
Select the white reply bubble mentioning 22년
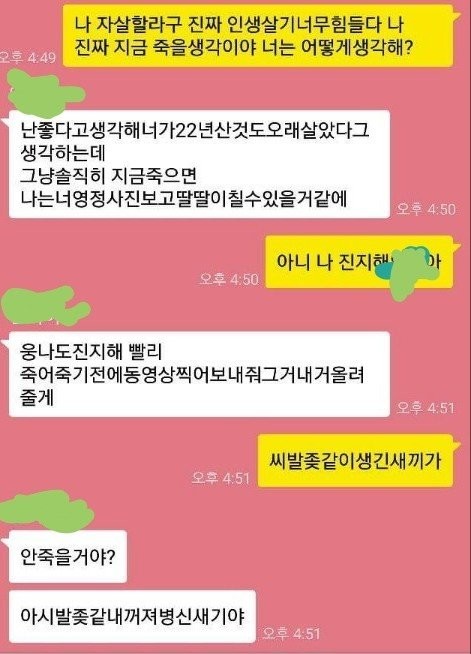click(199, 164)
